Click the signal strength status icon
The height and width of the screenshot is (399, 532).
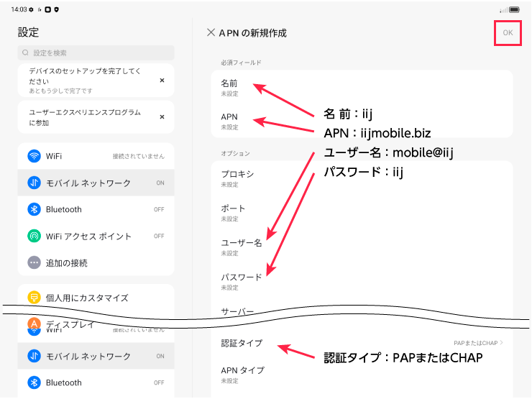click(x=503, y=10)
